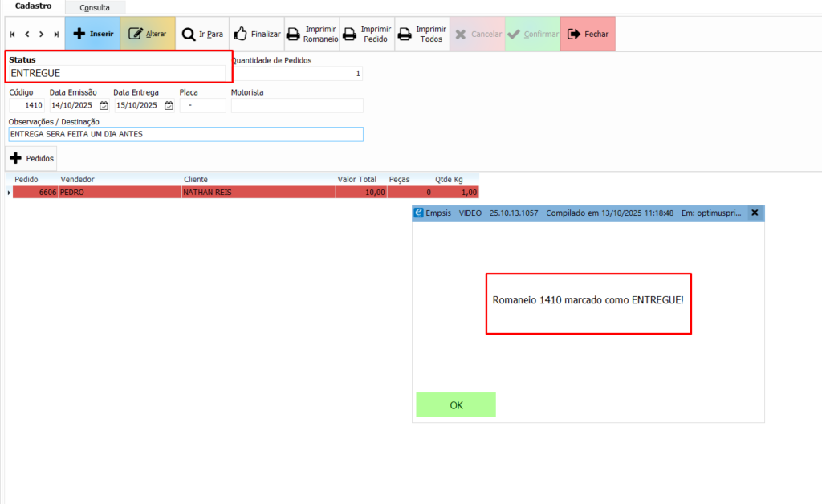Screen dimensions: 822x504
Task: Open the Ir Para search button
Action: 202,35
